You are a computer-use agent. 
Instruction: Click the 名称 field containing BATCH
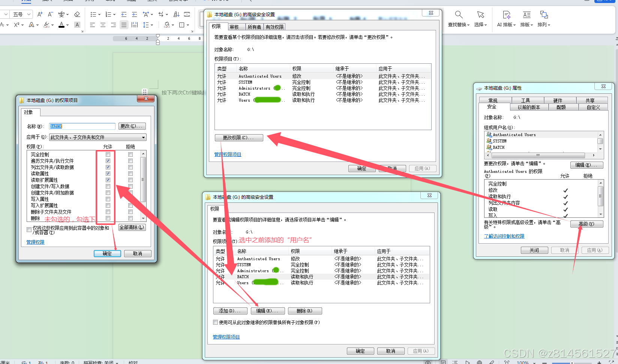(82, 126)
